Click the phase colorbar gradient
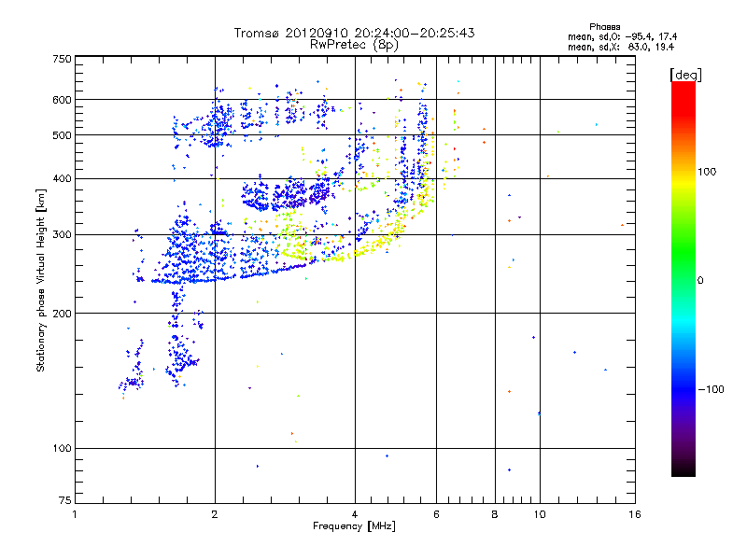This screenshot has width=747, height=560. point(684,279)
